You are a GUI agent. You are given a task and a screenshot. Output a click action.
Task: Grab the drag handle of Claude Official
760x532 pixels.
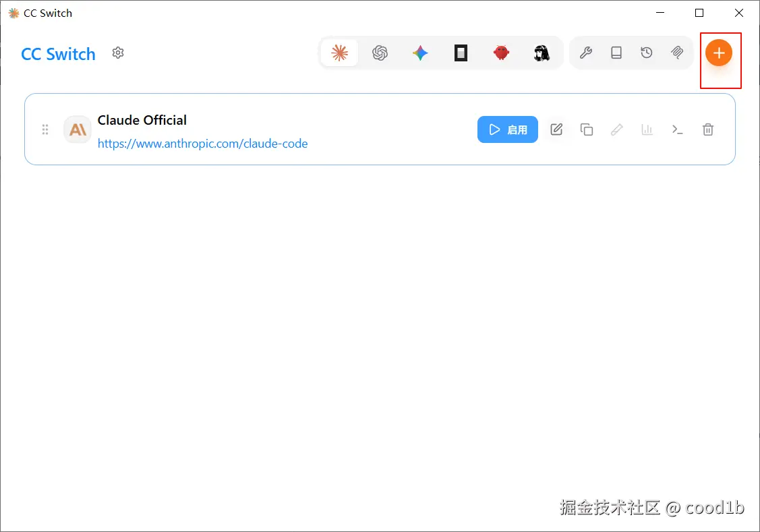coord(45,129)
